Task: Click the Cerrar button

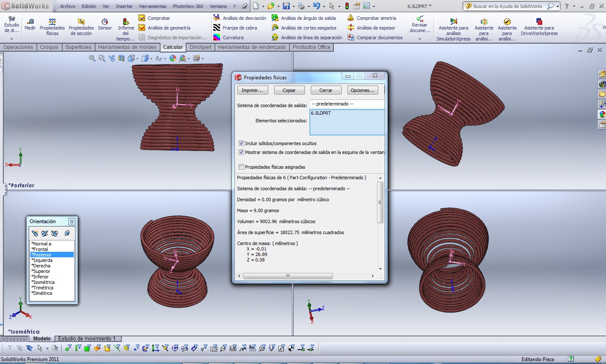Action: [326, 90]
